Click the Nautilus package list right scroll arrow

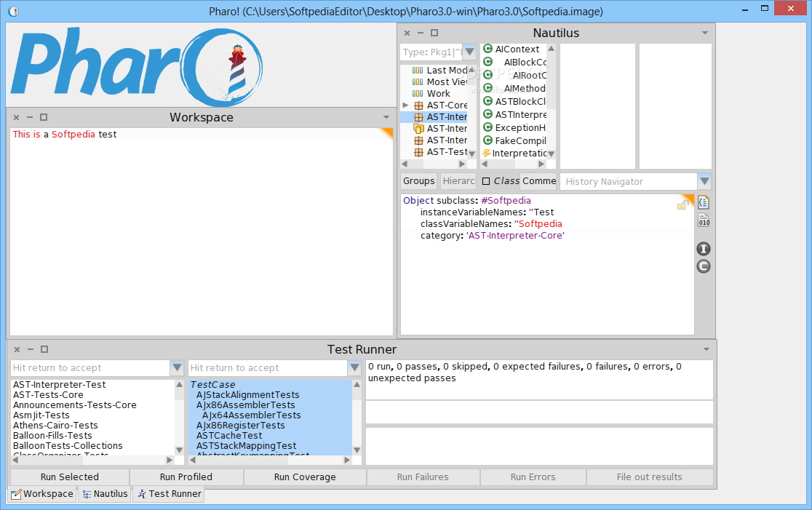point(462,164)
